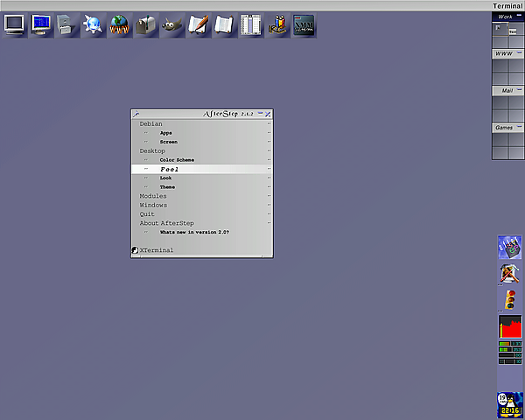Open the GIMP icon in the Wharf
Viewport: 525px width, 420px height.
pyautogui.click(x=172, y=25)
